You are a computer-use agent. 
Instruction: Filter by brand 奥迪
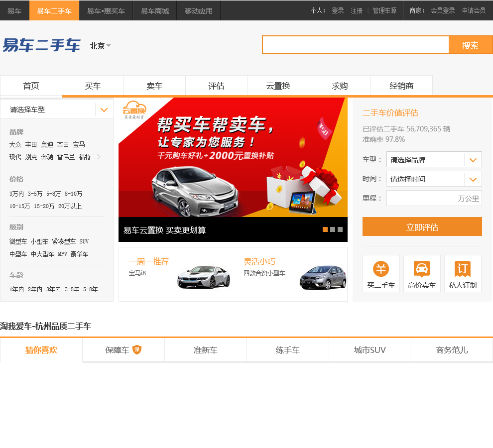[x=47, y=144]
